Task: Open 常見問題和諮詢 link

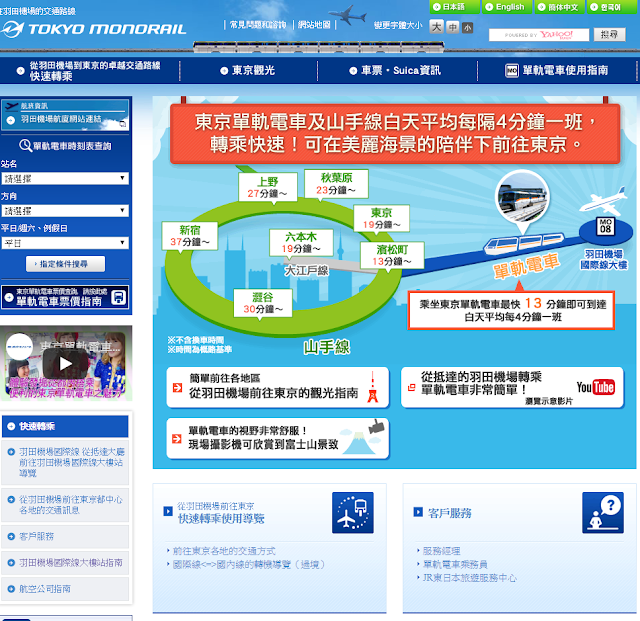Action: tap(258, 25)
